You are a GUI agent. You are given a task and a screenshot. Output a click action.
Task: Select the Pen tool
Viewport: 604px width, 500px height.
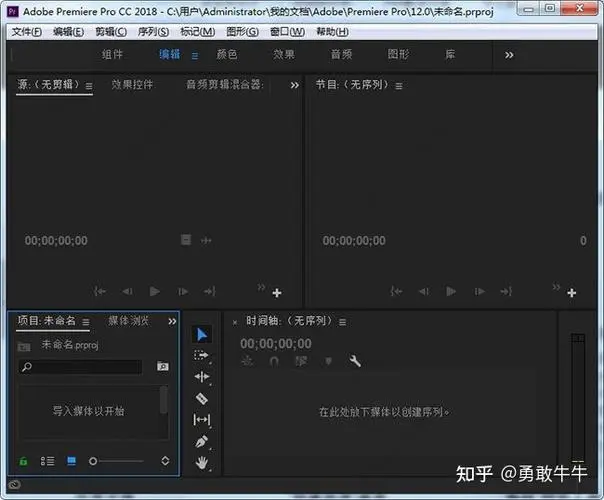point(201,441)
